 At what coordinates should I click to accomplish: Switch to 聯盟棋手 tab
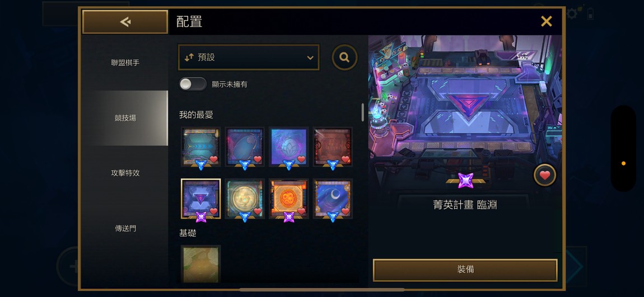click(125, 63)
